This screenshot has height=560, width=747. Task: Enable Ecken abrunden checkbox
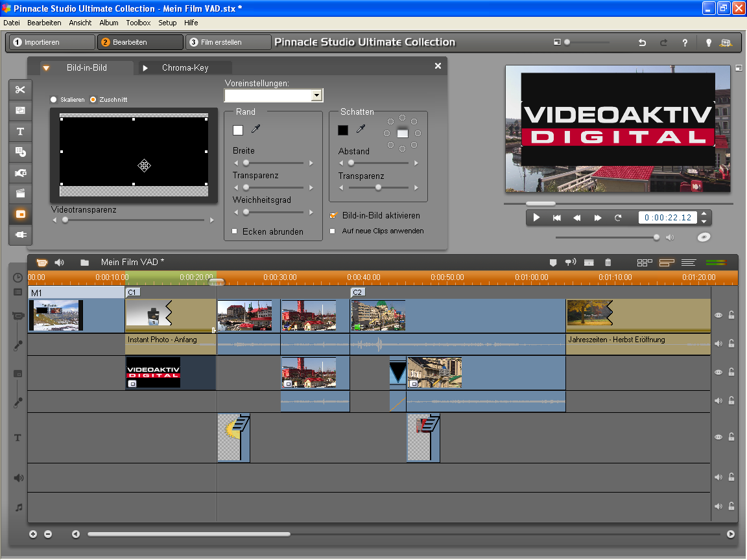click(234, 231)
